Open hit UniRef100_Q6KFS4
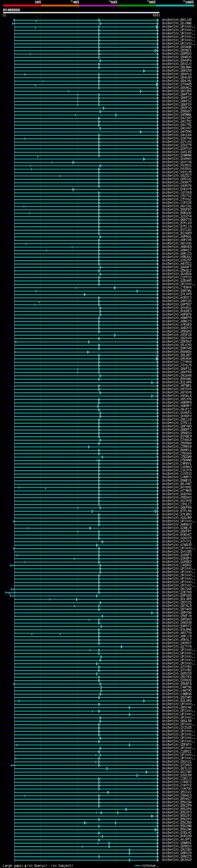197x868 pixels. 177,94
